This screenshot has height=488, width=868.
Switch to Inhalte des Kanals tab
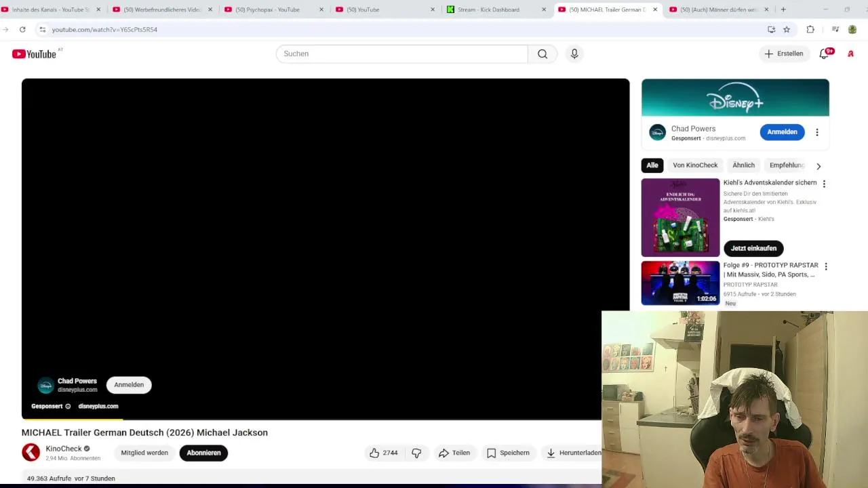(51, 9)
